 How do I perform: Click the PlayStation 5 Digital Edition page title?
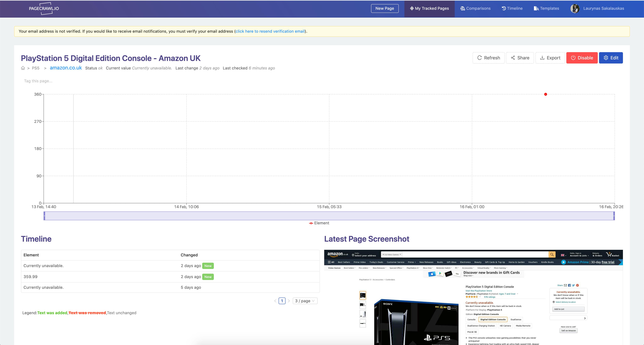111,58
